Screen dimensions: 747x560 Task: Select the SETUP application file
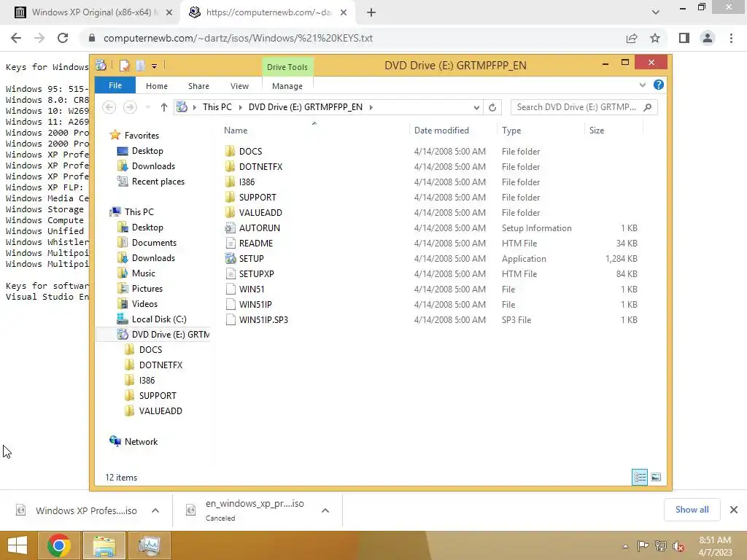click(x=252, y=259)
